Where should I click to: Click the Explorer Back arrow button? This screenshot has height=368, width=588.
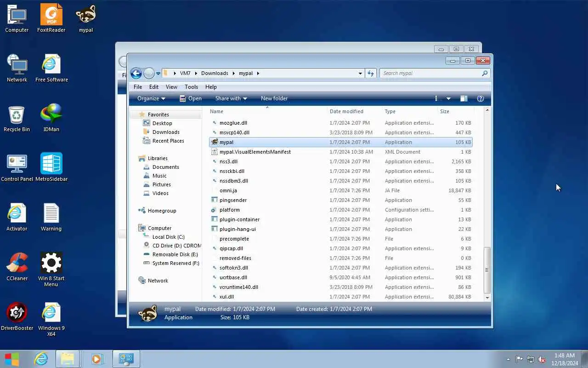click(136, 73)
